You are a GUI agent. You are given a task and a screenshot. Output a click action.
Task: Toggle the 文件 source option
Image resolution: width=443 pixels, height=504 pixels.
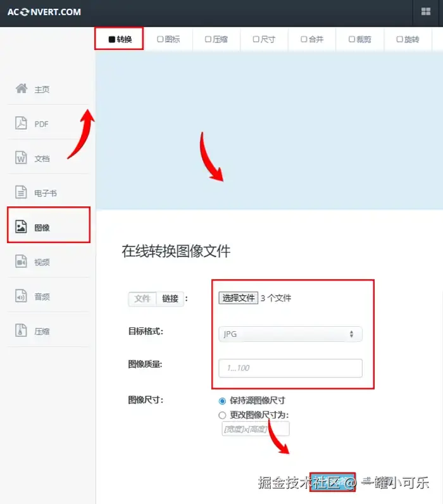(142, 299)
